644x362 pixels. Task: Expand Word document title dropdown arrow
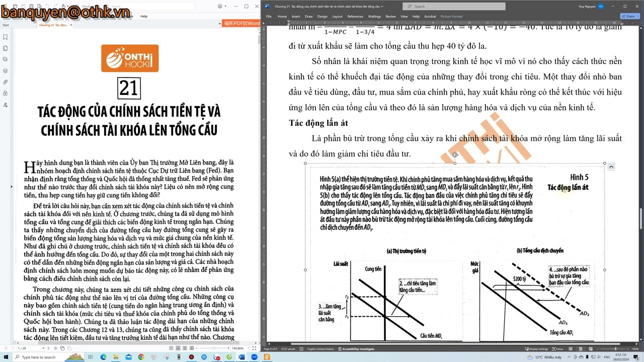pos(382,7)
